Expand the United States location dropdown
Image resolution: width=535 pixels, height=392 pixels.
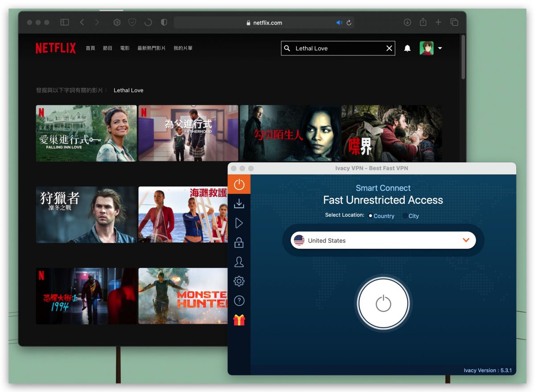(383, 240)
